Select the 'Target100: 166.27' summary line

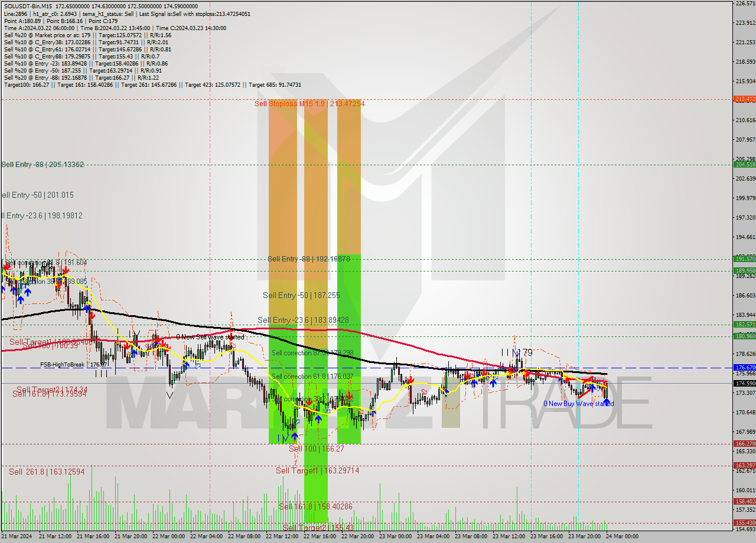tap(152, 84)
